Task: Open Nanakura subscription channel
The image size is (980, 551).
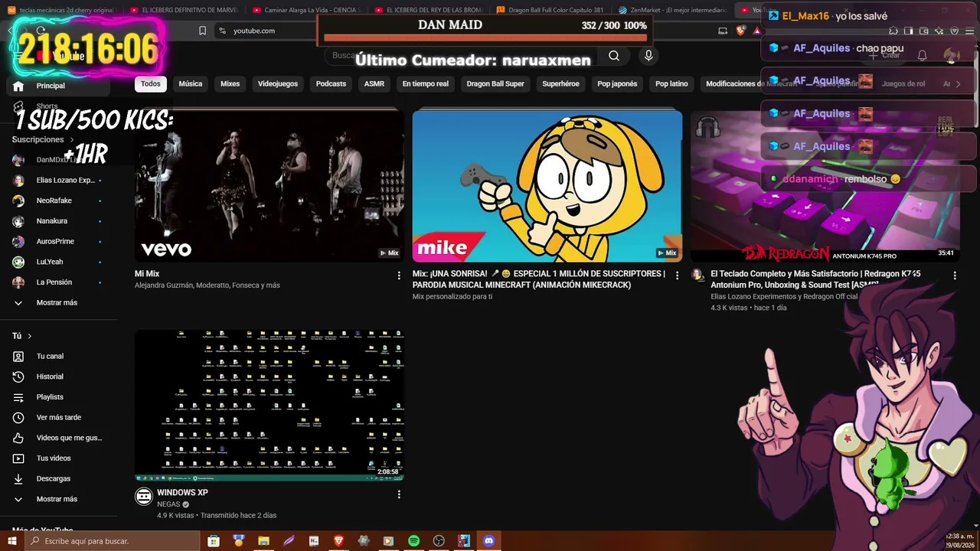Action: (58, 221)
